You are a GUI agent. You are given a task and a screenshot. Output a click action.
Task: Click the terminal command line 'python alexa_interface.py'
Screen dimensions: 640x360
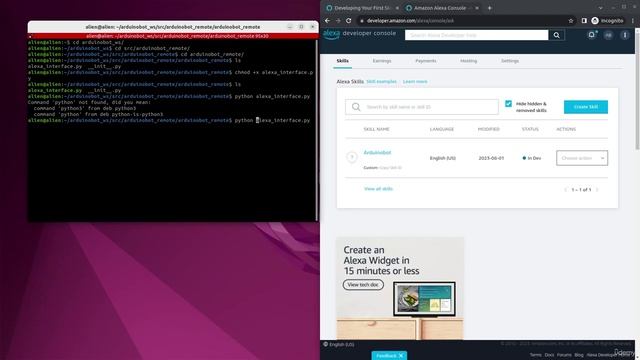click(272, 120)
